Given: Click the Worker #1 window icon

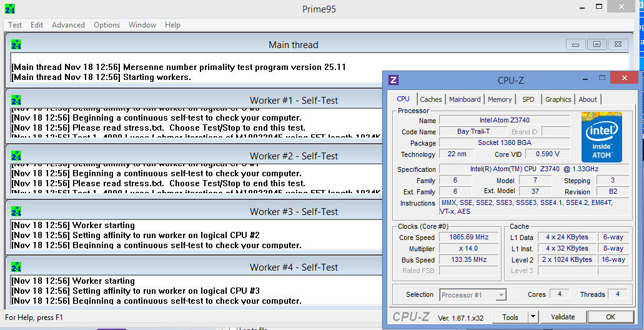Looking at the screenshot, I should click(x=16, y=100).
